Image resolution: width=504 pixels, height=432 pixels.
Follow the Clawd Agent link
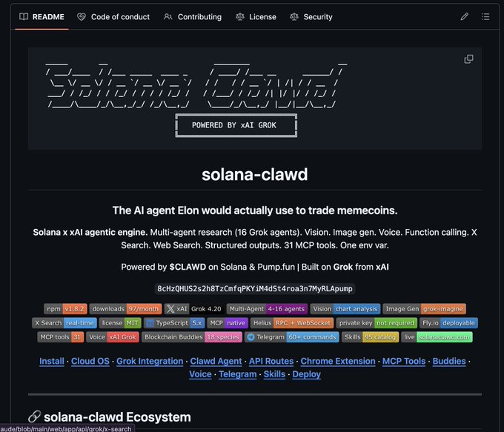[216, 362]
